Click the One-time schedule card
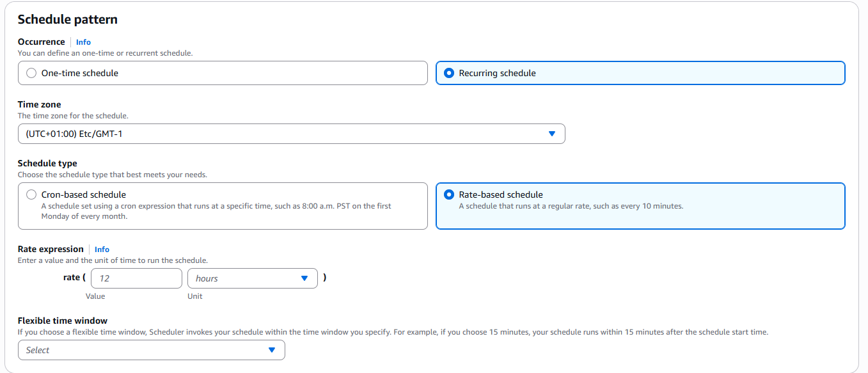Viewport: 868px width, 373px height. coord(223,72)
